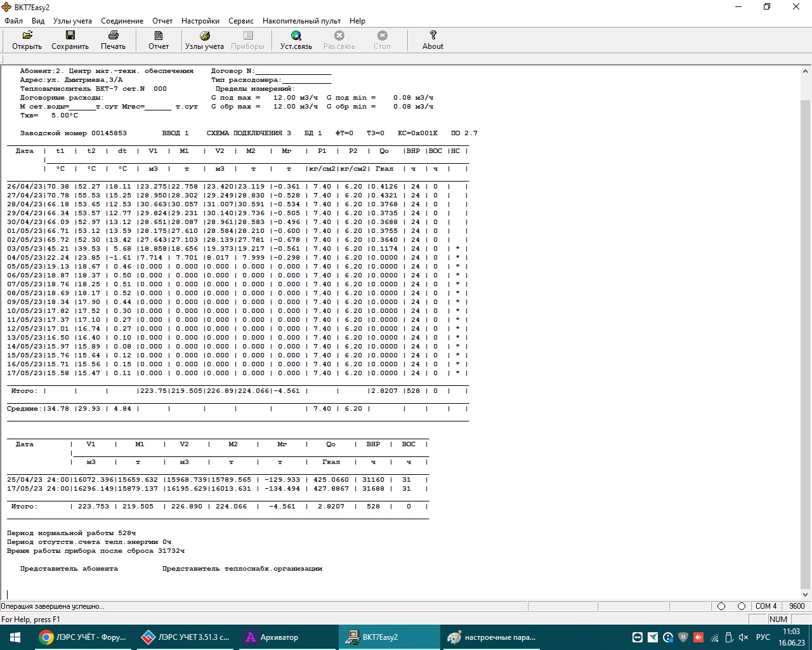Click the Открыть (Open) folder icon
Screen dimensions: 812x650
click(x=27, y=36)
